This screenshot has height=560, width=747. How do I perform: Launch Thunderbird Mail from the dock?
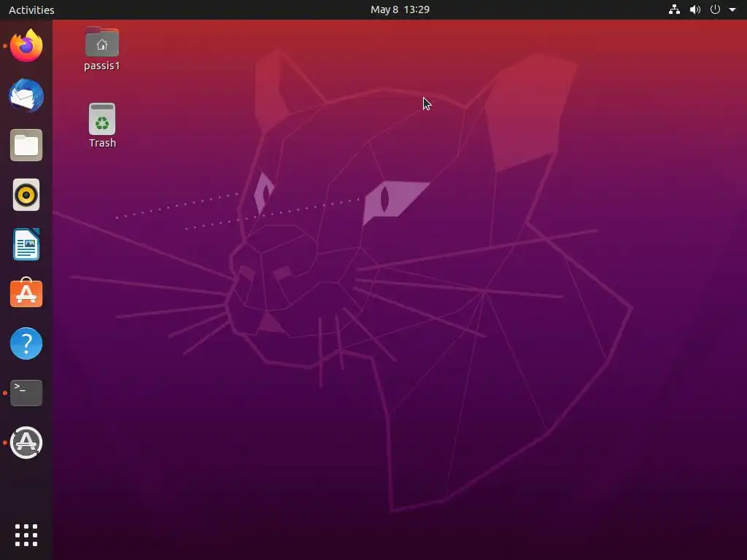coord(26,96)
